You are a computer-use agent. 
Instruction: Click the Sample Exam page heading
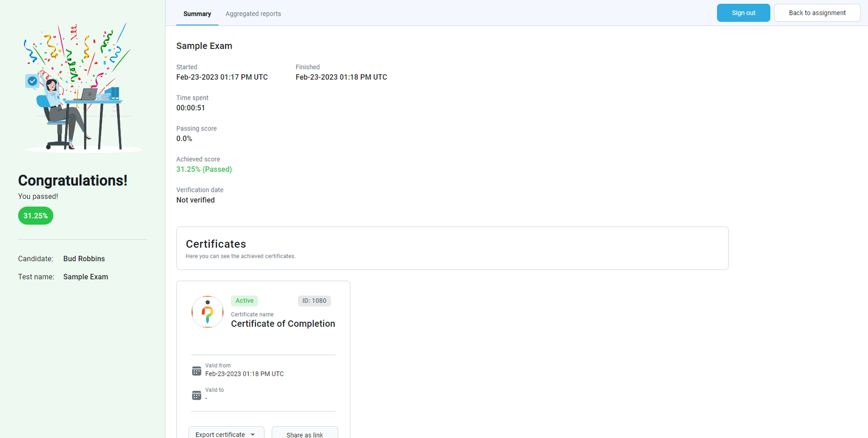[204, 46]
